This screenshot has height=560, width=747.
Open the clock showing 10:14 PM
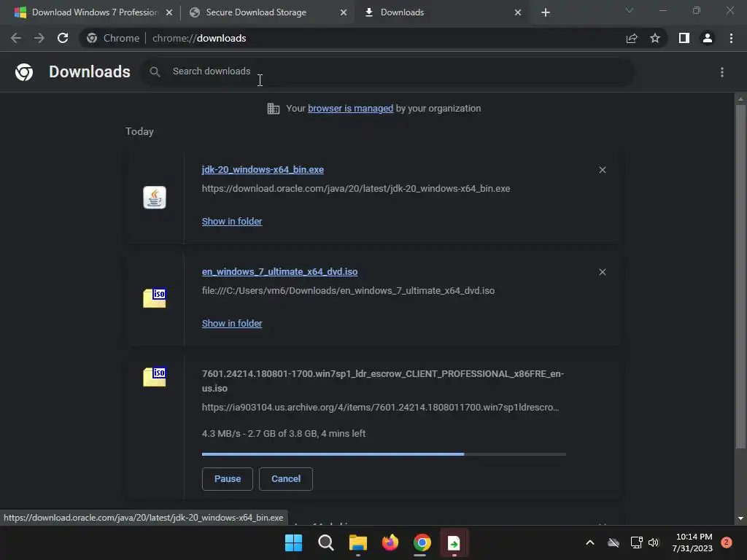click(692, 542)
